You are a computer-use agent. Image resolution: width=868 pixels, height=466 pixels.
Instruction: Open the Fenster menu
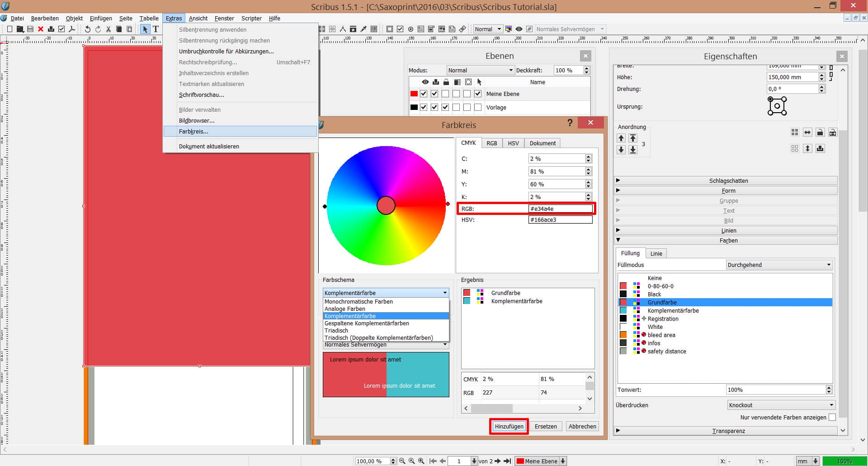[x=224, y=18]
